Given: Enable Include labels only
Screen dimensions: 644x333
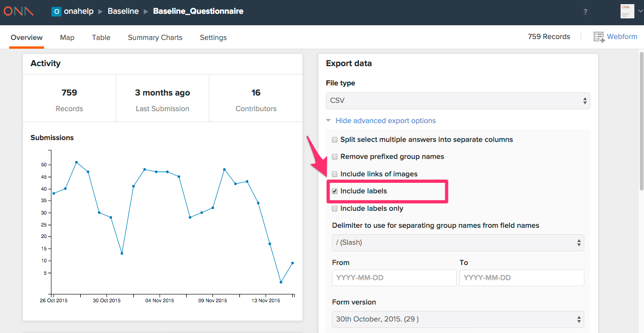Looking at the screenshot, I should click(335, 209).
